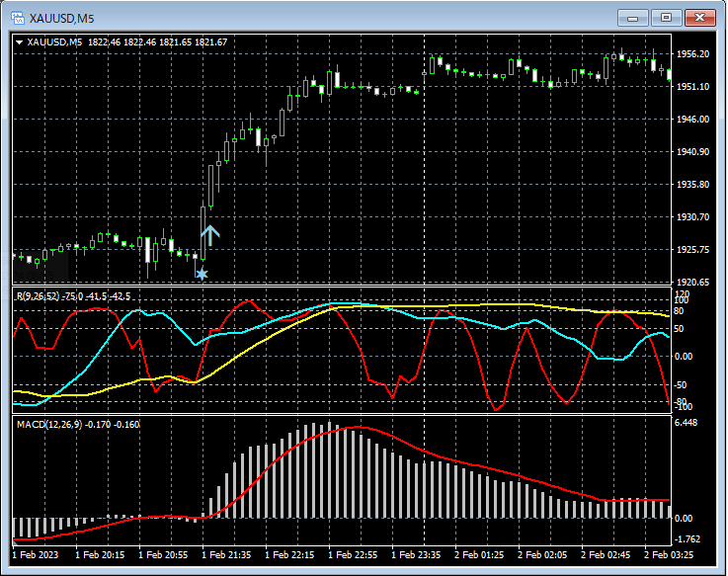Expand the triangle menu beside XAUUSD,M5 label
This screenshot has height=576, width=728.
coord(19,42)
